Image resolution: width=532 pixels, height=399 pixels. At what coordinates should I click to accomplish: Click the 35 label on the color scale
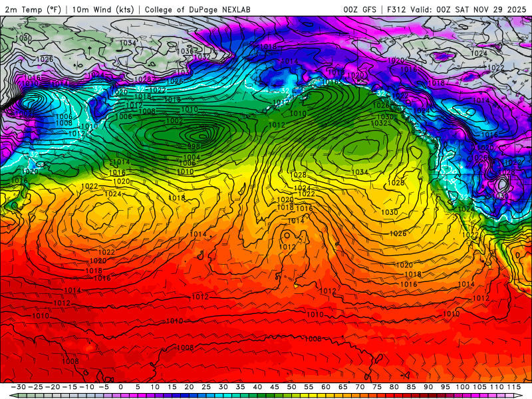240,387
